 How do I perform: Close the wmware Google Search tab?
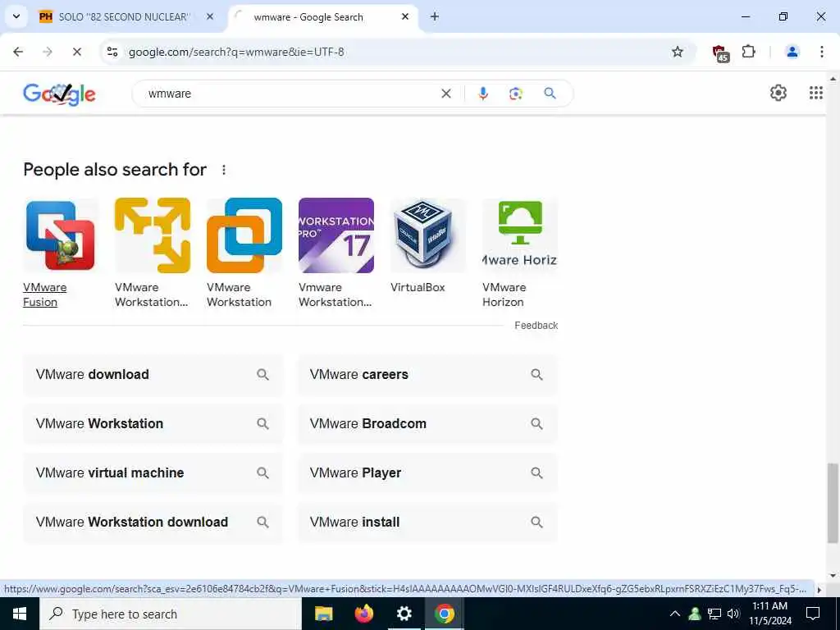(405, 16)
